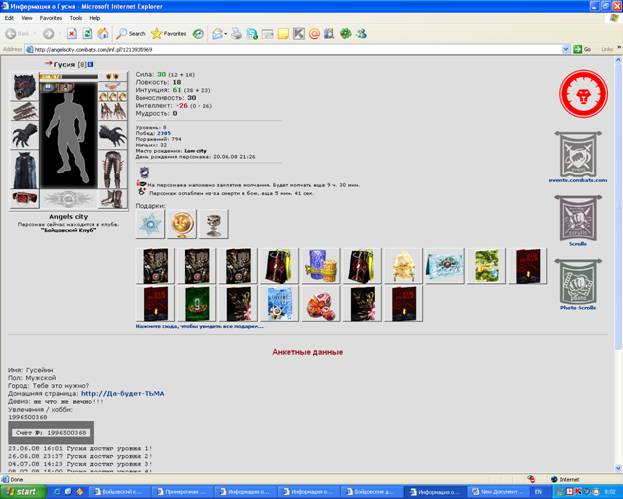Click the spiked leg armor item

(x=113, y=170)
